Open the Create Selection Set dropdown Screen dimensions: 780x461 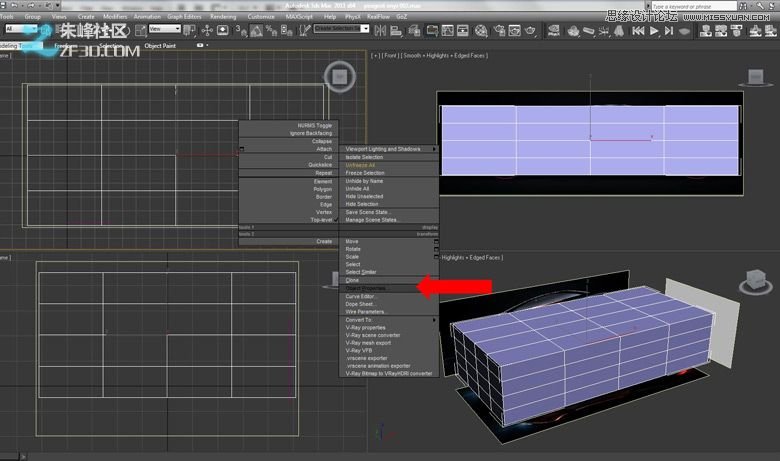click(342, 29)
